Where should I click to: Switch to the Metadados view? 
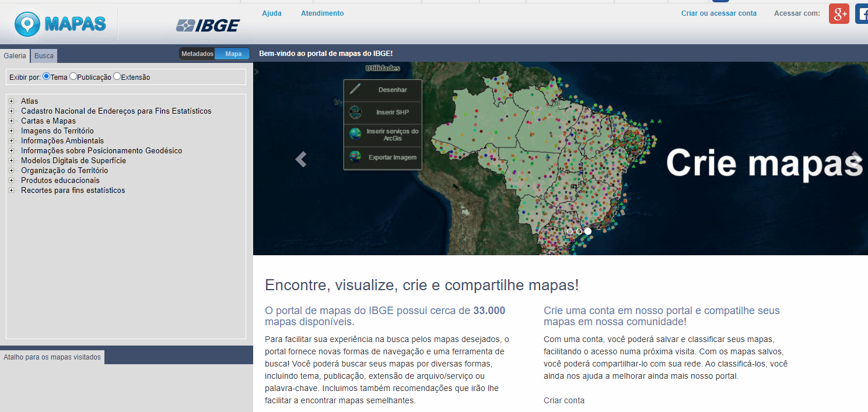coord(197,53)
